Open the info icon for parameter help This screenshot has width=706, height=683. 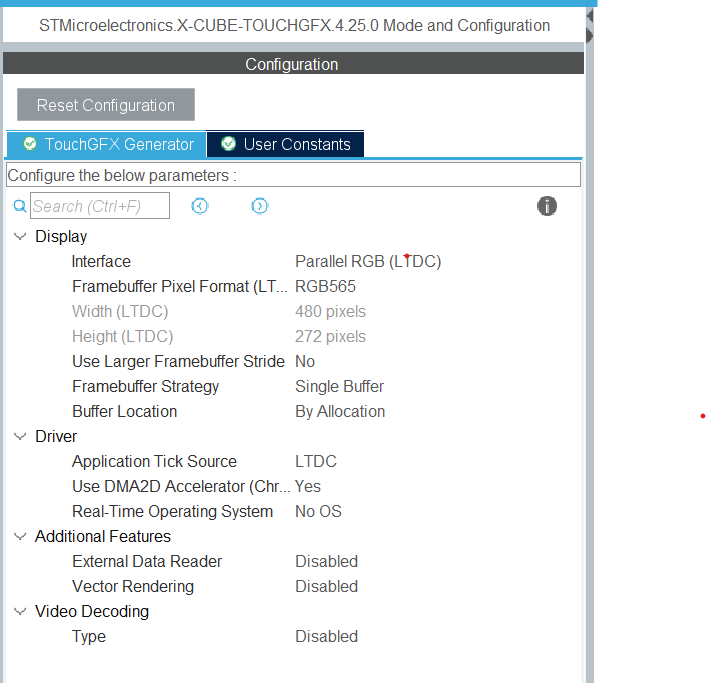pos(547,206)
